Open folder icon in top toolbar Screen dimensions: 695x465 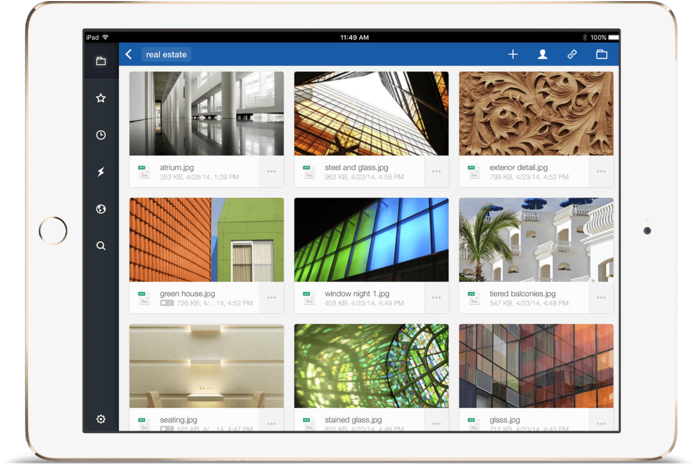[x=602, y=55]
